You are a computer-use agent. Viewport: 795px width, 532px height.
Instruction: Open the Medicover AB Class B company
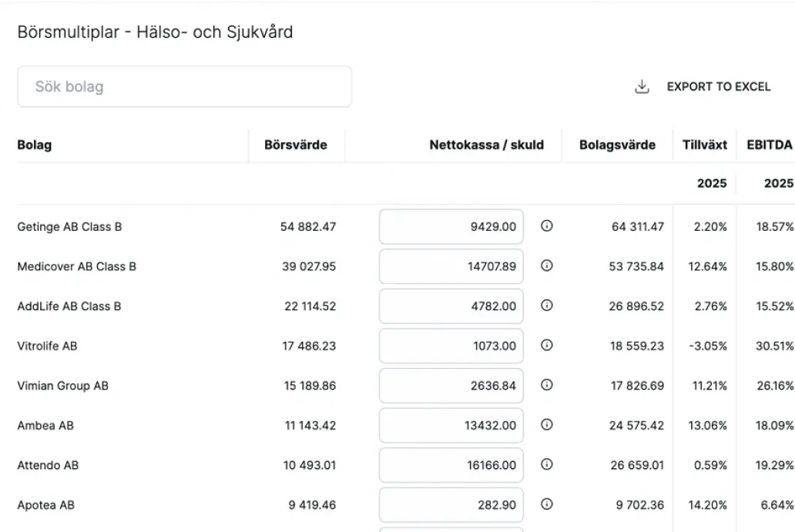click(x=76, y=266)
